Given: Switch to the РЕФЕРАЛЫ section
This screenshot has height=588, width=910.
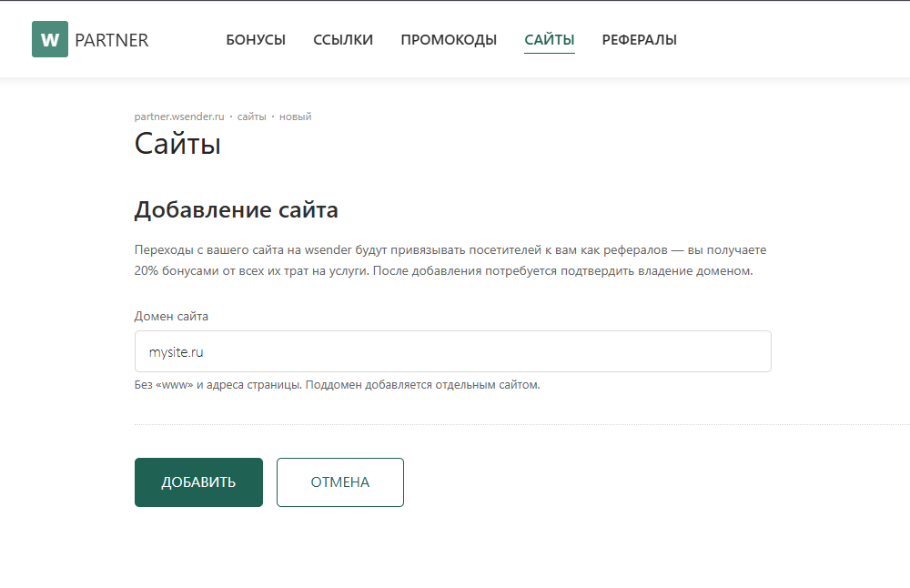Looking at the screenshot, I should (x=640, y=39).
